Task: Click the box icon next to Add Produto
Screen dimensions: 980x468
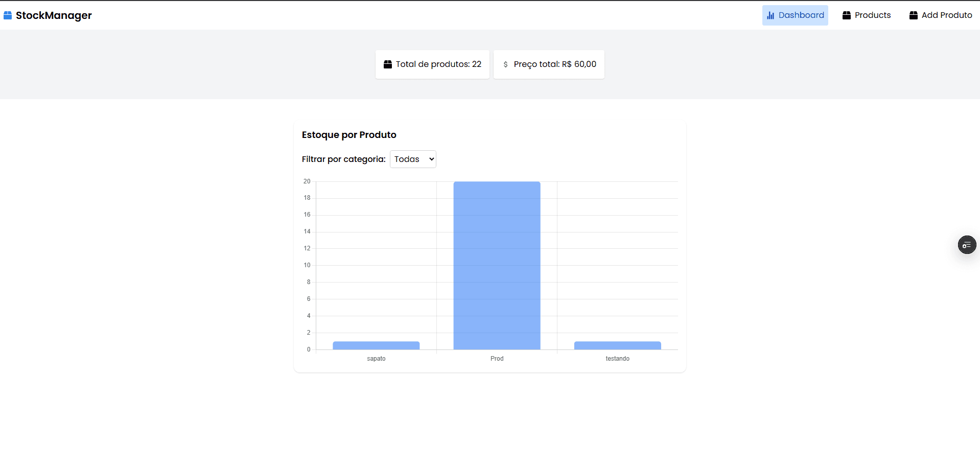Action: pyautogui.click(x=913, y=15)
